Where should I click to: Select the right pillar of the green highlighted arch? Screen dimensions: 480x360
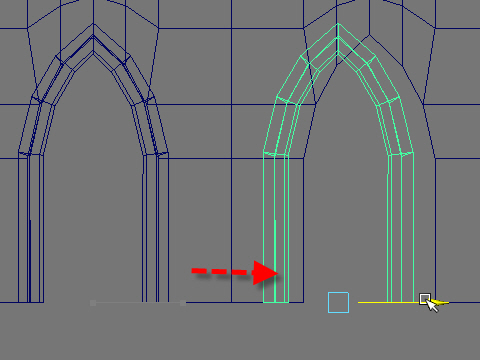point(401,228)
